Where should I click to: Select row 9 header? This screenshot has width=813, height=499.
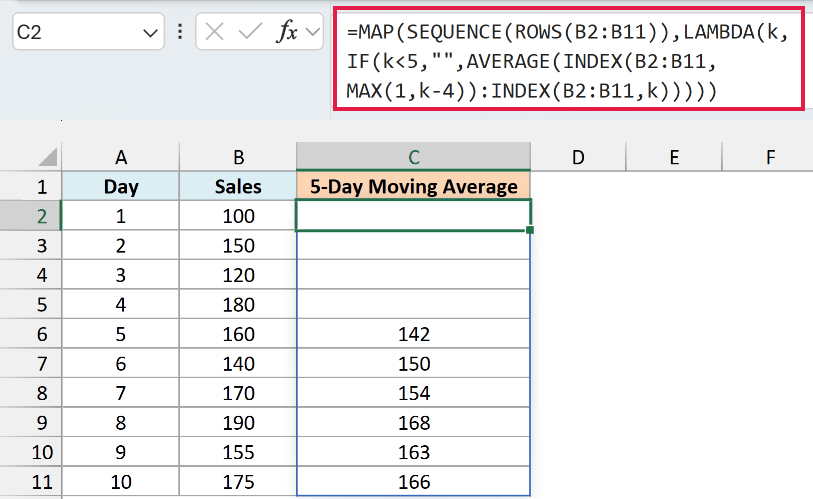coord(31,423)
